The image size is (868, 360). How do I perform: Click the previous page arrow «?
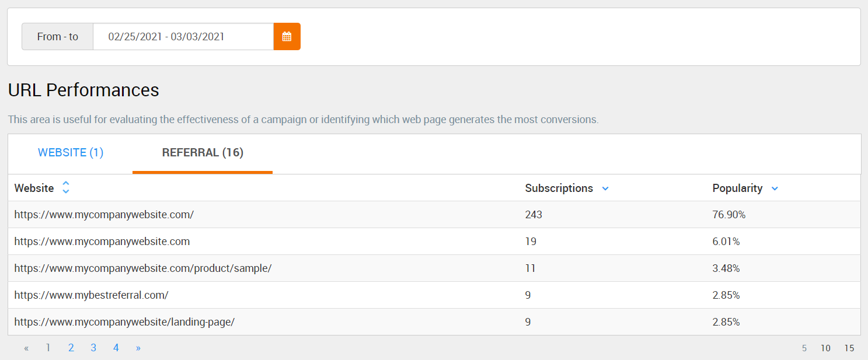coord(26,348)
